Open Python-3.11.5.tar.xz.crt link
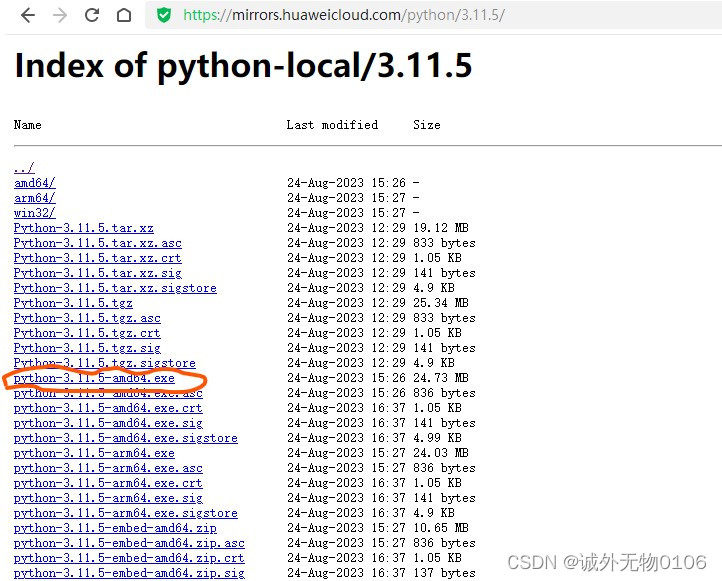Screen dimensions: 722x581 [x=98, y=258]
